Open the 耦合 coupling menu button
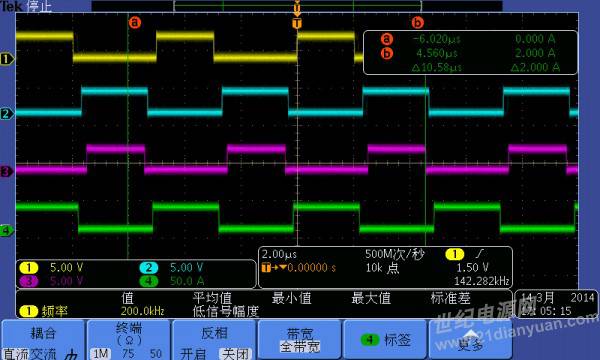The width and height of the screenshot is (600, 360). click(43, 340)
